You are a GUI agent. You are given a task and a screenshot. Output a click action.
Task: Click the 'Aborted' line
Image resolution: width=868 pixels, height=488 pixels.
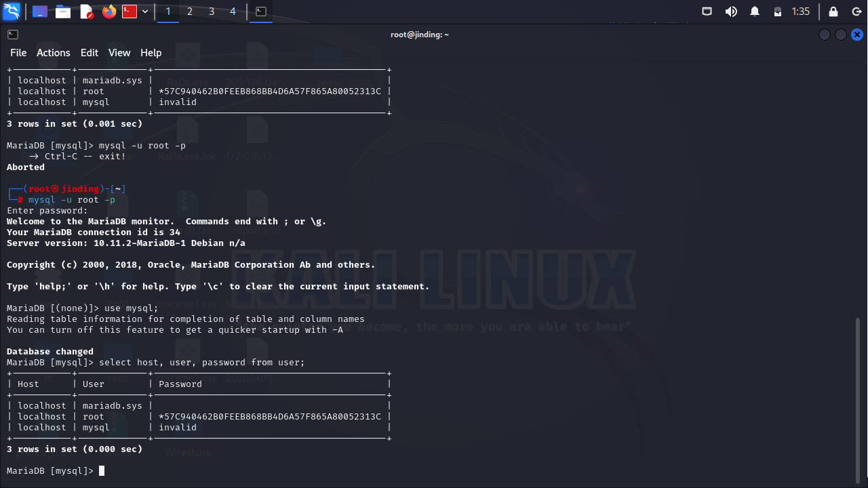click(26, 167)
